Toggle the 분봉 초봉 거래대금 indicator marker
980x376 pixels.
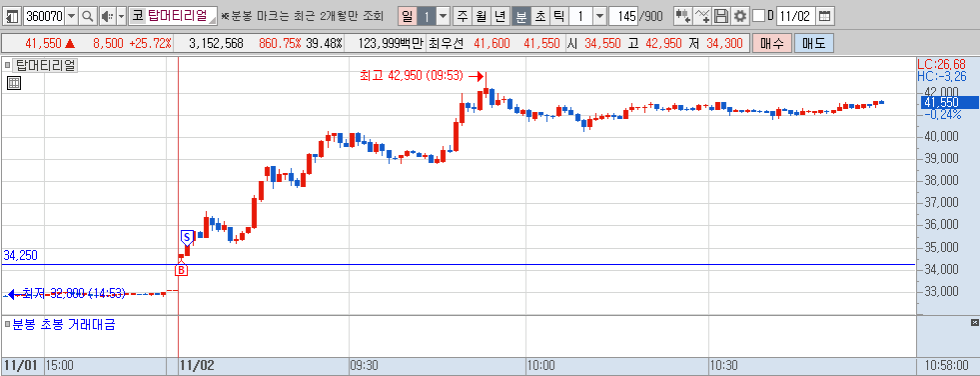pos(8,324)
